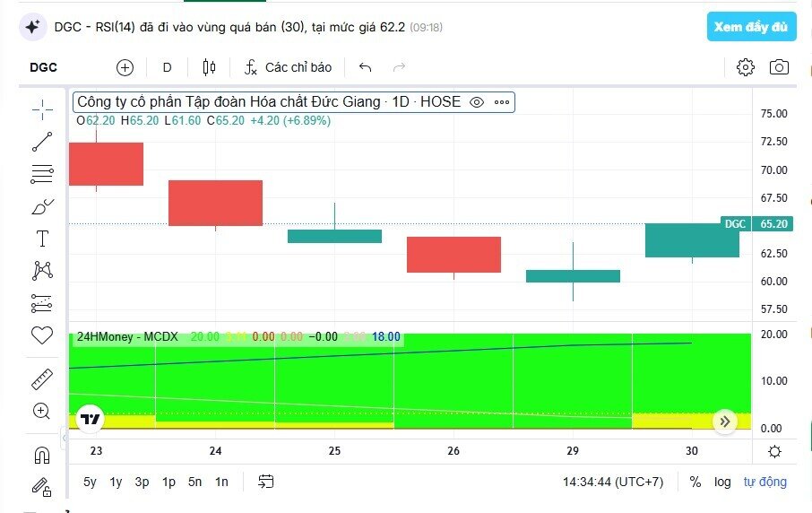The height and width of the screenshot is (513, 812).
Task: Click the heart favorites icon
Action: point(42,335)
